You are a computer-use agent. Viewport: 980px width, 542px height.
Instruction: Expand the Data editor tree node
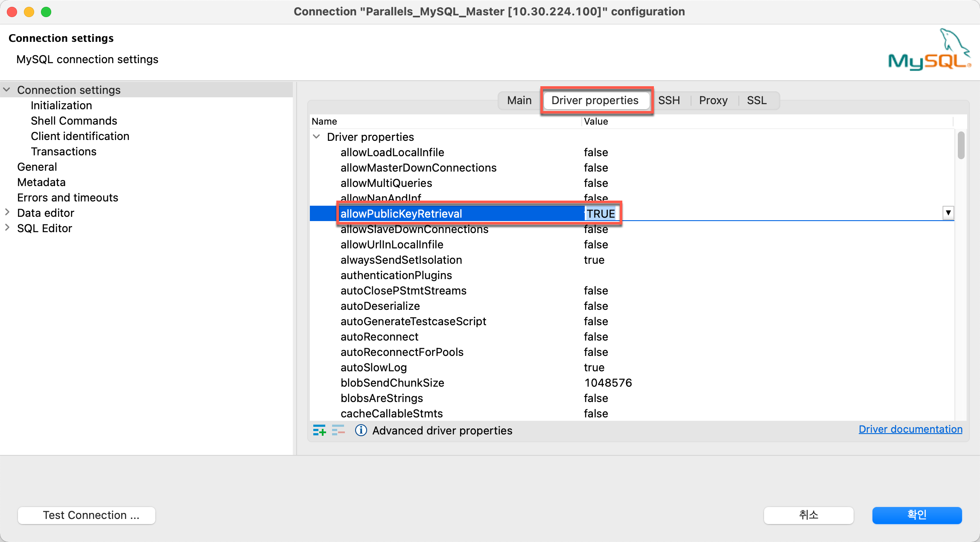pyautogui.click(x=7, y=213)
